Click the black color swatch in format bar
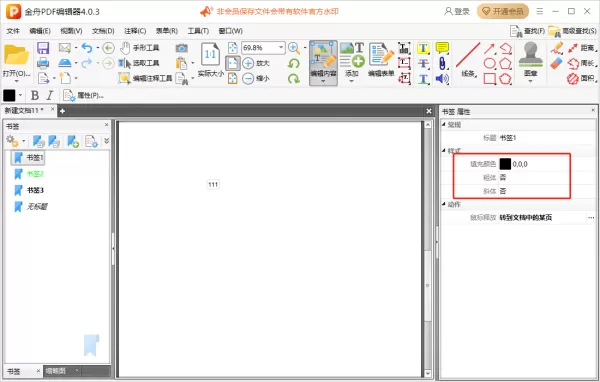The image size is (600, 382). tap(9, 95)
